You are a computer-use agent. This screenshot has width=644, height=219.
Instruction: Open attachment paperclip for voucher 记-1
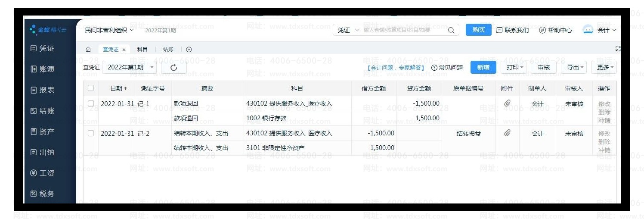tap(507, 103)
